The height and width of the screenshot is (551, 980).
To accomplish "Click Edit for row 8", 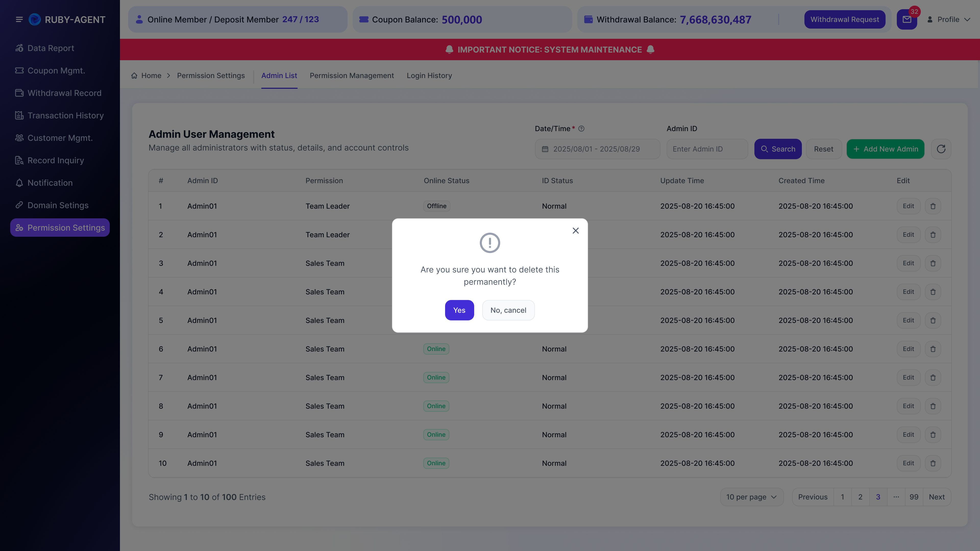I will [909, 406].
